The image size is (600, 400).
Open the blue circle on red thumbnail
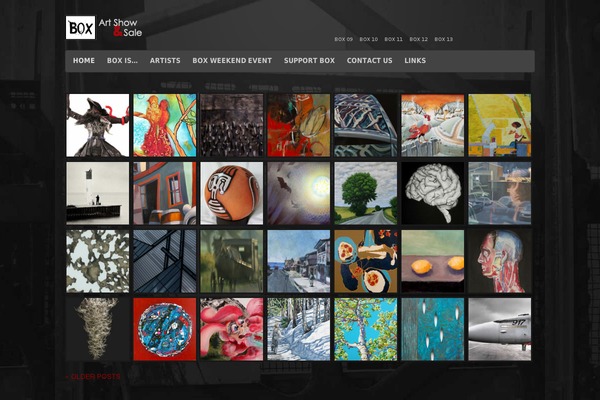(x=165, y=329)
